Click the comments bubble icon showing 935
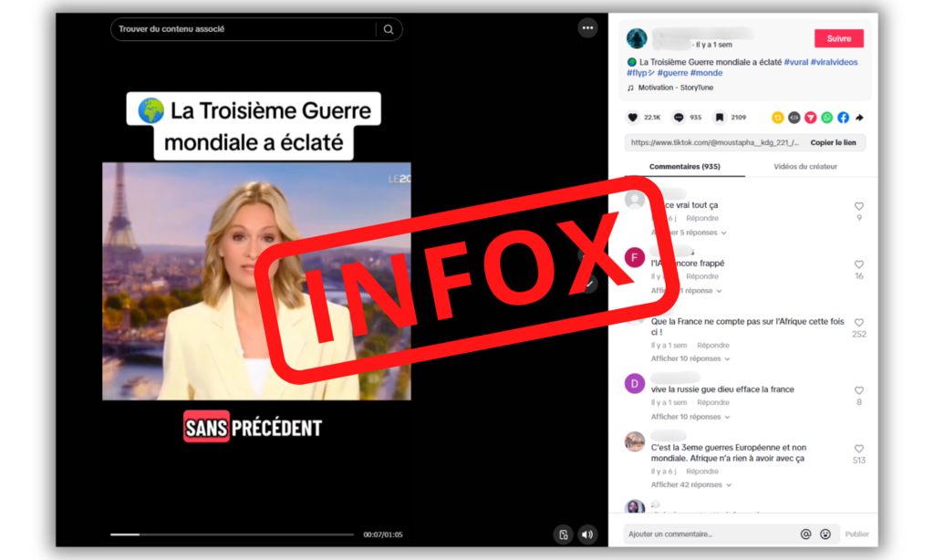The width and height of the screenshot is (934, 560). click(679, 118)
